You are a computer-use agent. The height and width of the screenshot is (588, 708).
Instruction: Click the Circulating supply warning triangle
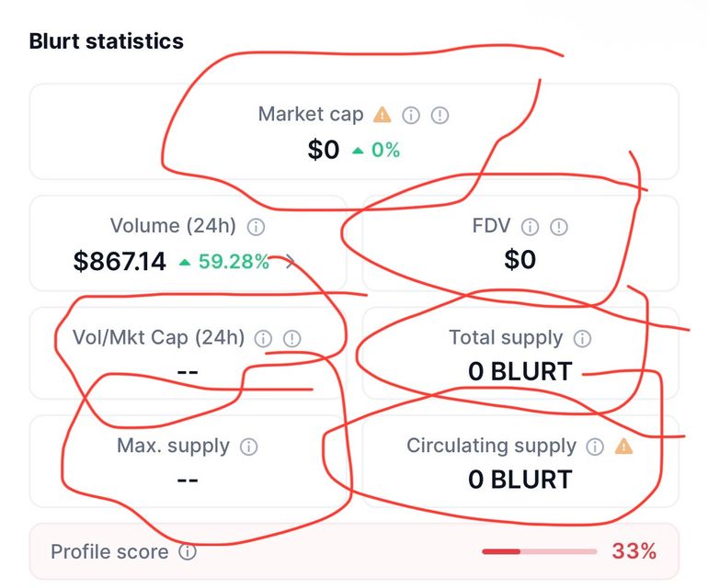click(x=624, y=447)
